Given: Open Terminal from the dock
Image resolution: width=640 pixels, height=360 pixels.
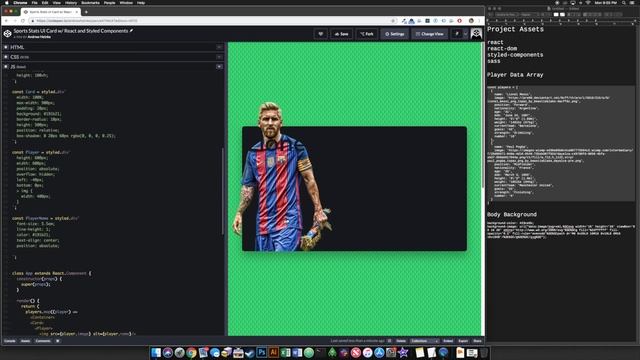Looking at the screenshot, I should 321,353.
